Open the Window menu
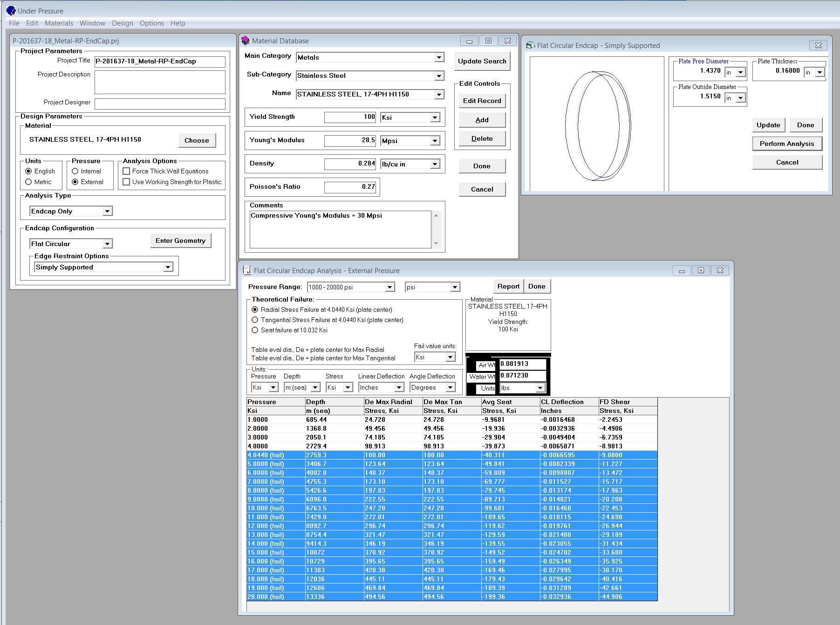840x625 pixels. point(92,23)
